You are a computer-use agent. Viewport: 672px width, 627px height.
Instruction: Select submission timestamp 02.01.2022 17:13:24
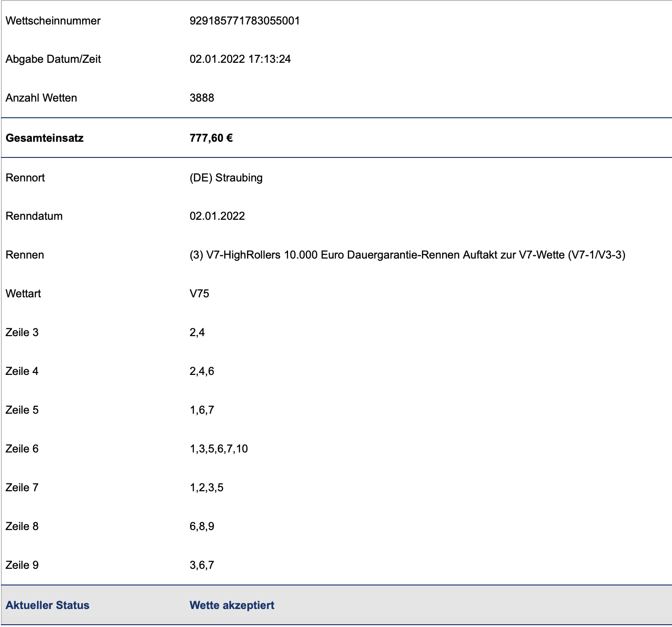pyautogui.click(x=240, y=59)
